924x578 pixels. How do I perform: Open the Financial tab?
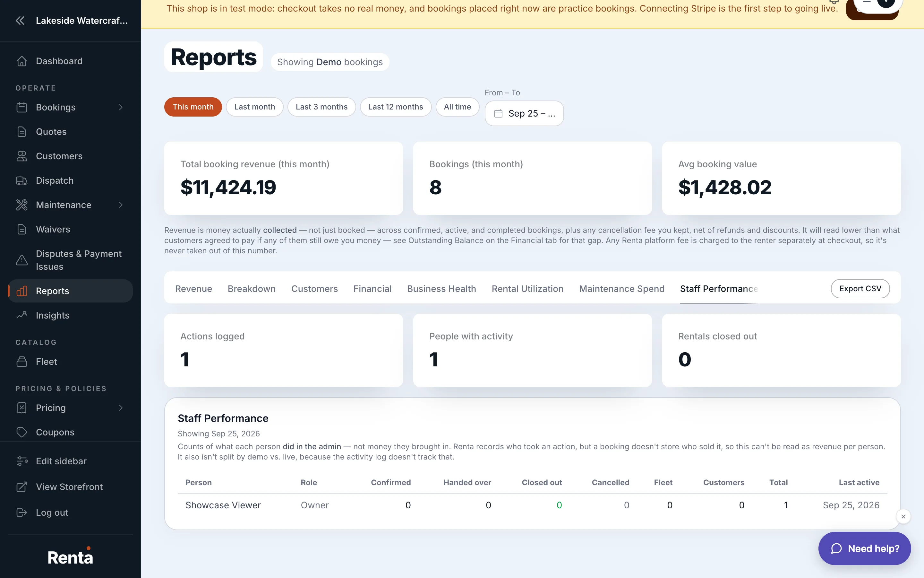[372, 289]
